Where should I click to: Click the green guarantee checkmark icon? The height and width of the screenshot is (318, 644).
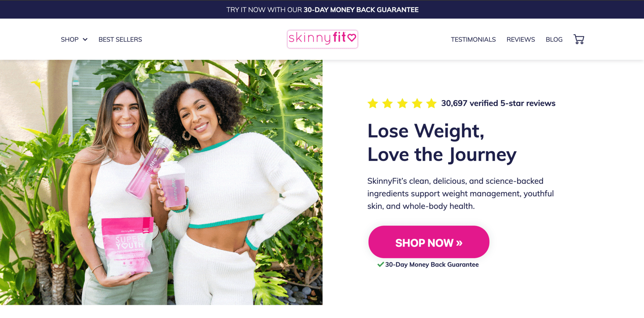[x=380, y=264]
